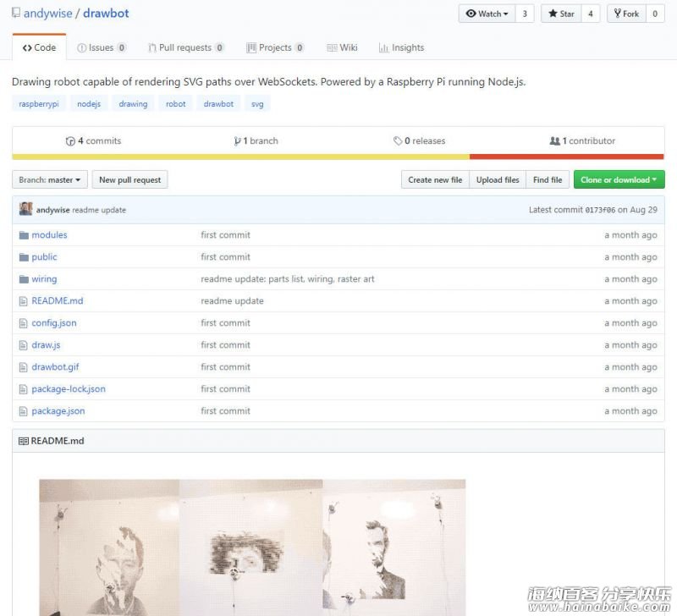Click the Upload files button

pos(498,179)
